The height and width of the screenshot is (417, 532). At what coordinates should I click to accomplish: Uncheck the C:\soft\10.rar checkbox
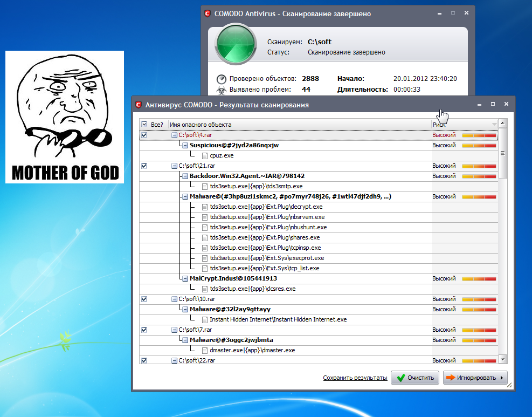[144, 299]
